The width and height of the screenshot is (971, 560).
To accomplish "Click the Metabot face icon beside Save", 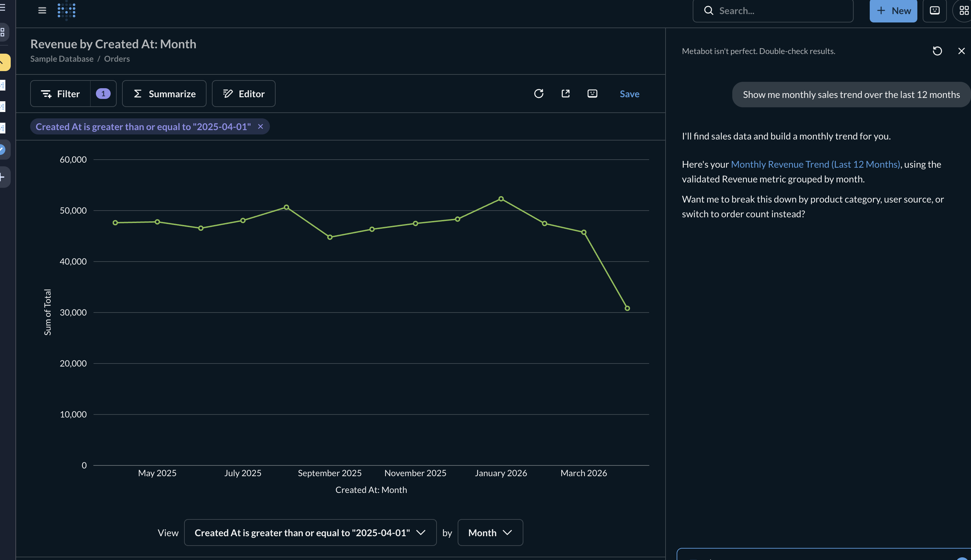I will [x=592, y=94].
